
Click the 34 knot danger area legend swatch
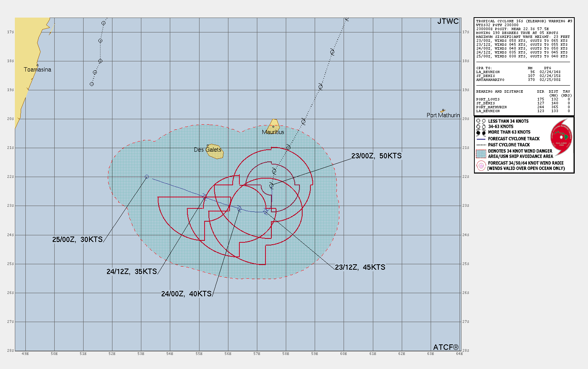pyautogui.click(x=481, y=154)
